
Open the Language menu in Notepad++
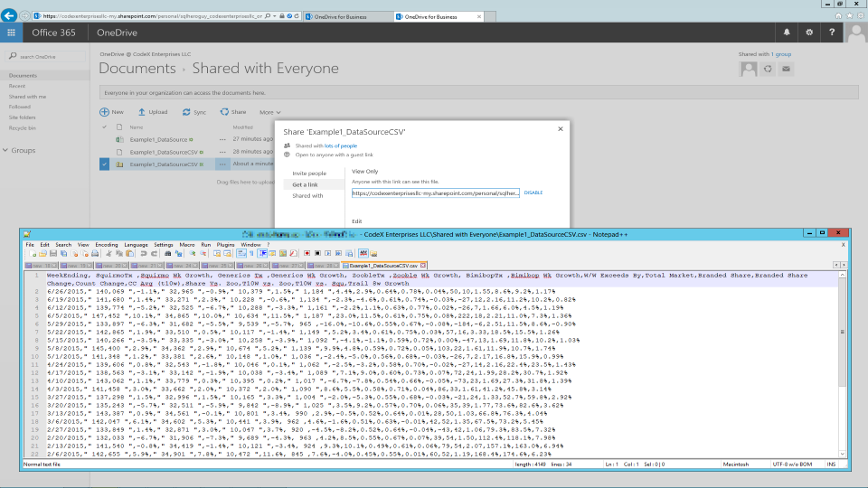point(136,245)
